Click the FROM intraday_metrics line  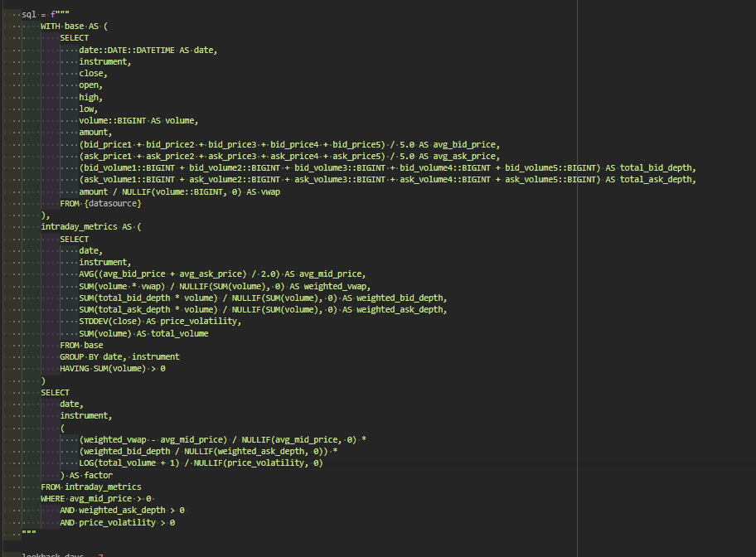[91, 487]
